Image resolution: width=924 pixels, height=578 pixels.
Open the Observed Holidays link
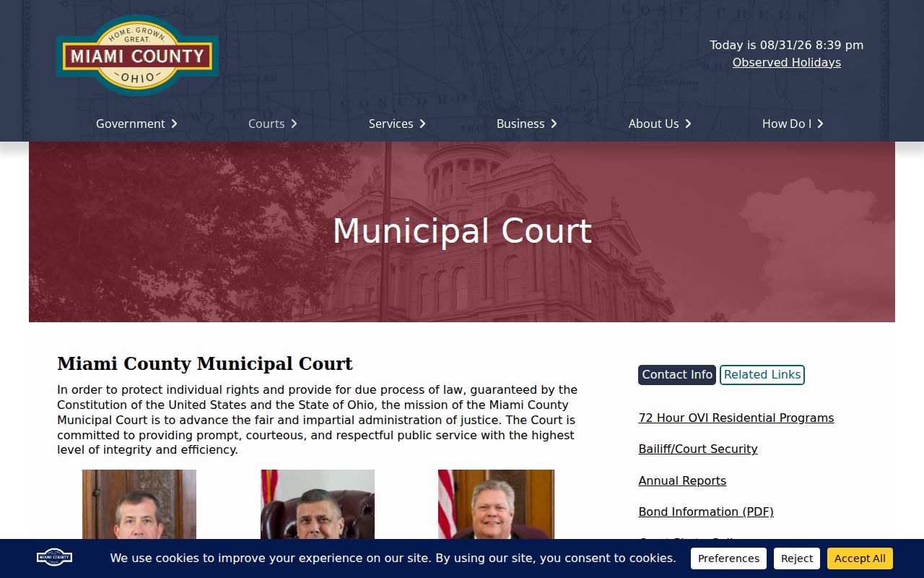787,62
